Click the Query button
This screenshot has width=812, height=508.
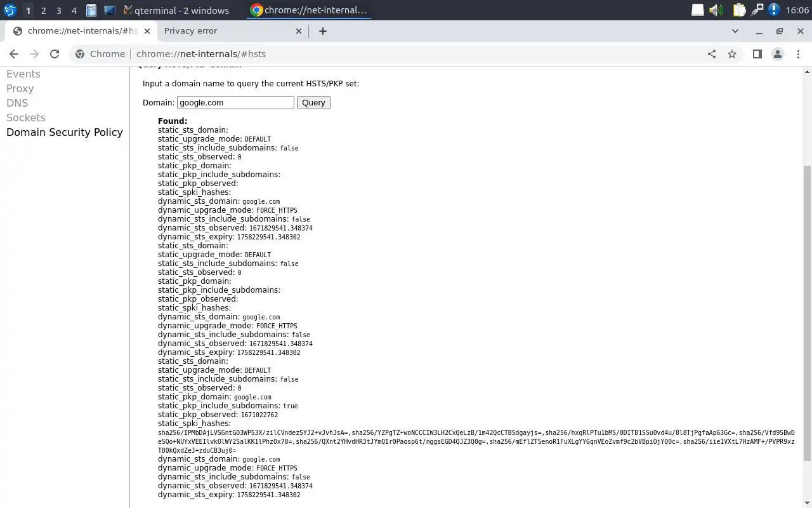coord(313,102)
